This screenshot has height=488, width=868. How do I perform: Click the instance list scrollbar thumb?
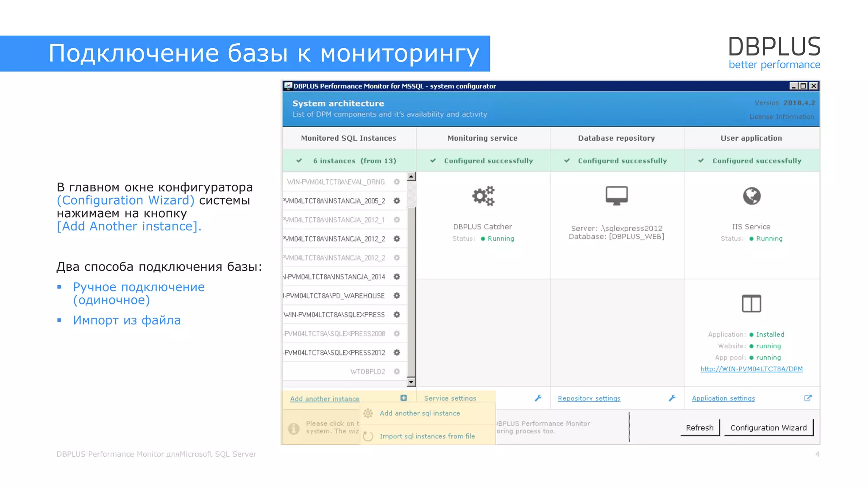(x=411, y=291)
